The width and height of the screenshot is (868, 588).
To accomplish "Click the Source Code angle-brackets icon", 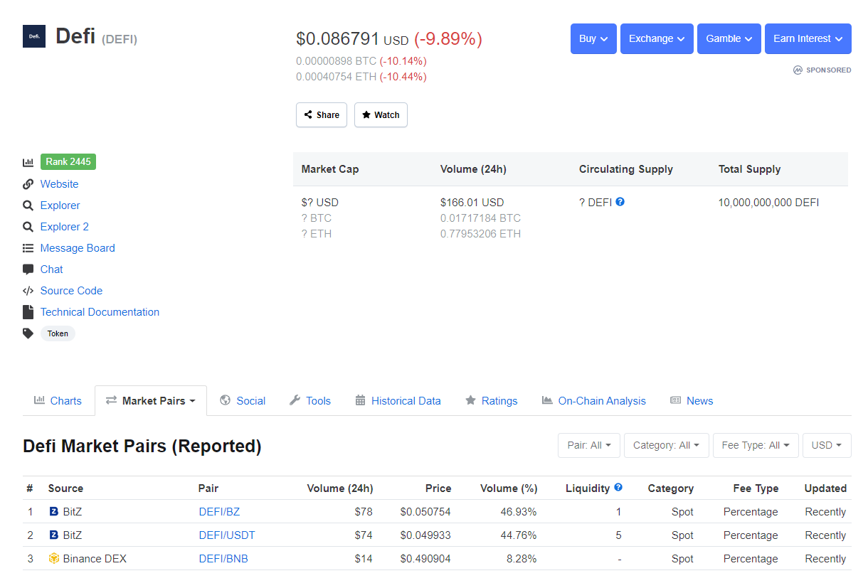I will [x=28, y=291].
